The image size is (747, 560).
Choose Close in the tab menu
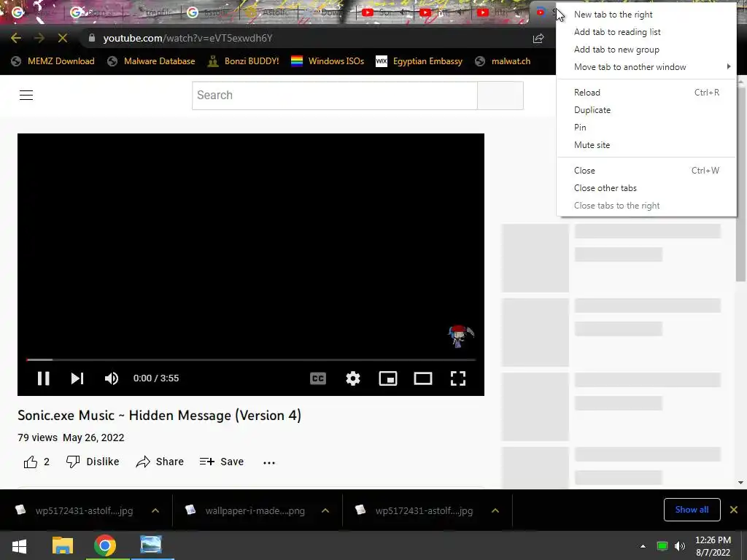(x=646, y=171)
